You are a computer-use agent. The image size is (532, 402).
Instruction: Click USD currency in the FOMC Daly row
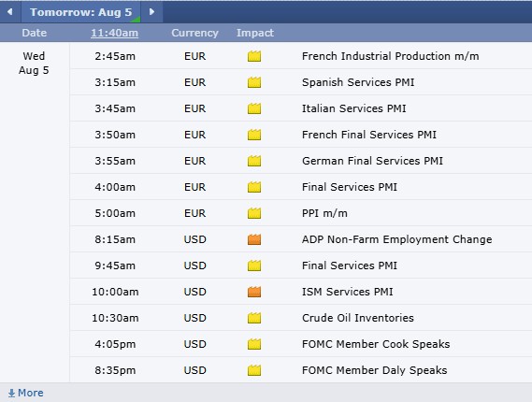195,370
